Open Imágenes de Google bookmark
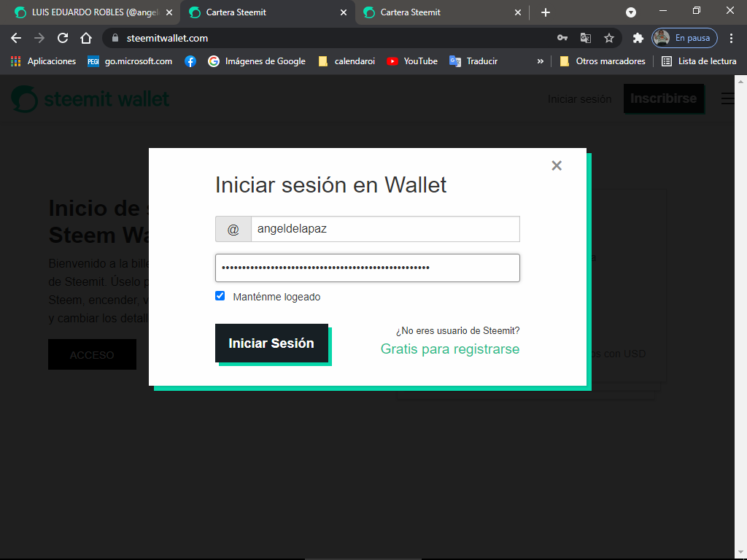The image size is (747, 560). point(257,61)
